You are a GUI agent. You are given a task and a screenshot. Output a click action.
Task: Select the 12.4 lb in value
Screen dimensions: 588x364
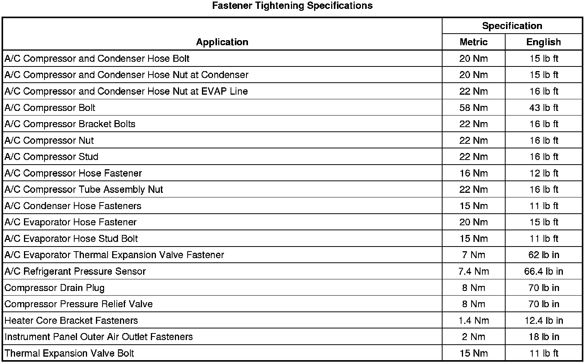[544, 320]
